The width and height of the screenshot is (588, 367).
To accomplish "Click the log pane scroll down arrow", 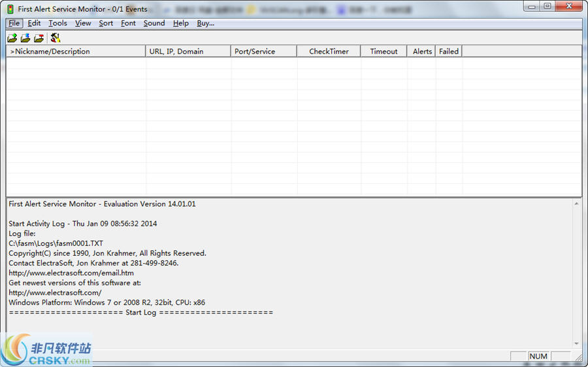I will pos(576,343).
